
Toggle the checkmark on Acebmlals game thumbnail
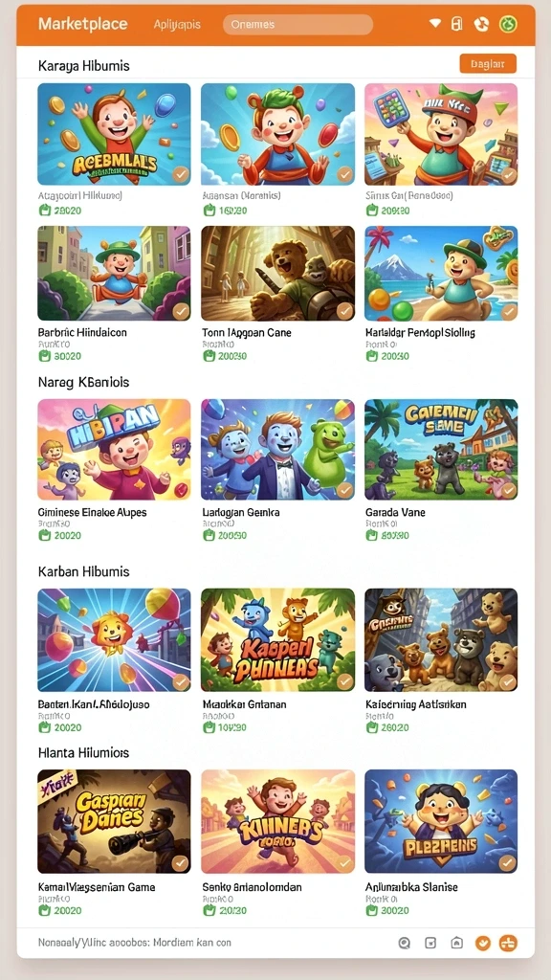coord(181,174)
